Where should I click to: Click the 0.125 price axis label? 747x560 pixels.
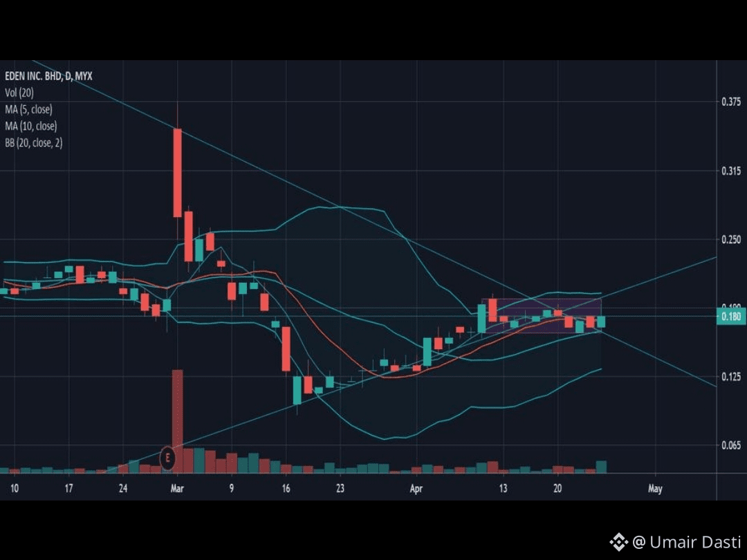731,377
